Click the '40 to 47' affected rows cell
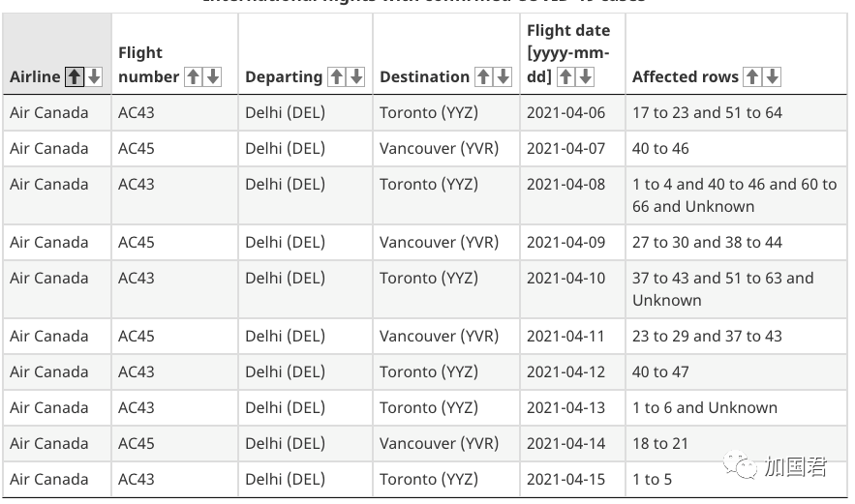 [737, 372]
